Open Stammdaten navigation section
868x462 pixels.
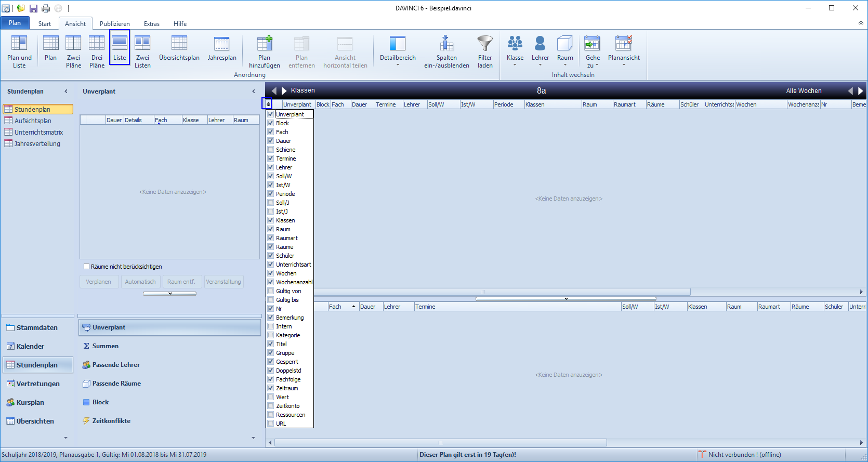pyautogui.click(x=37, y=327)
